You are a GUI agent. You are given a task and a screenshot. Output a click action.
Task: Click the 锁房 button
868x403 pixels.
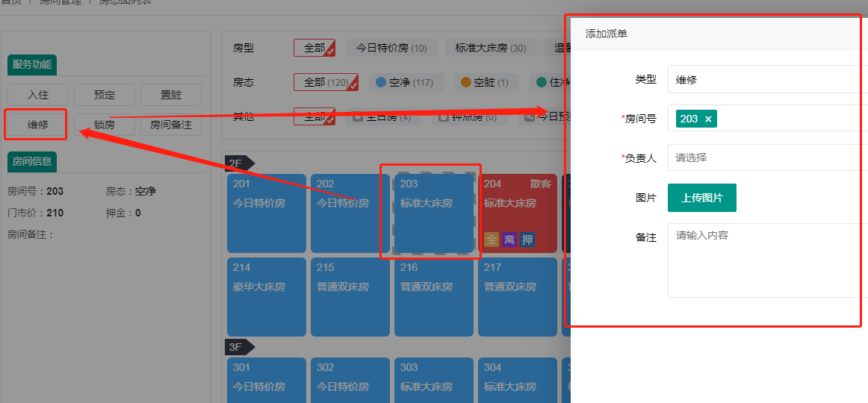pyautogui.click(x=105, y=125)
